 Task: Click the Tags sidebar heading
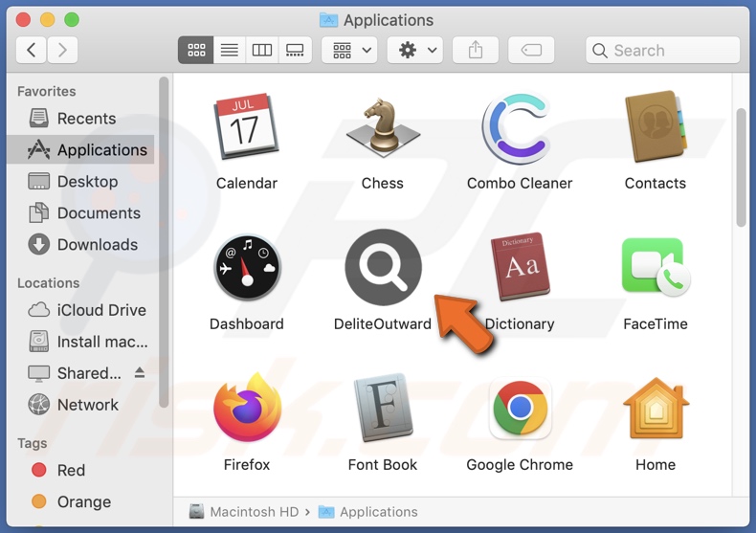tap(33, 443)
